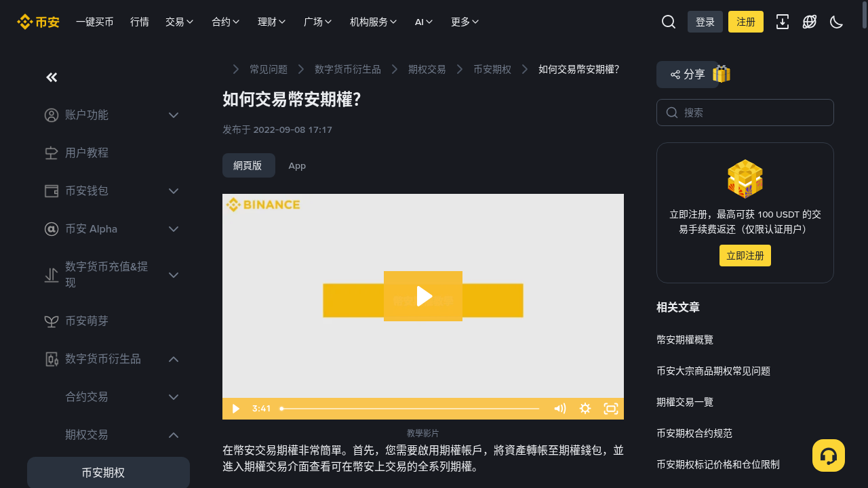The image size is (868, 488).
Task: Seek on the video progress bar
Action: [x=410, y=409]
